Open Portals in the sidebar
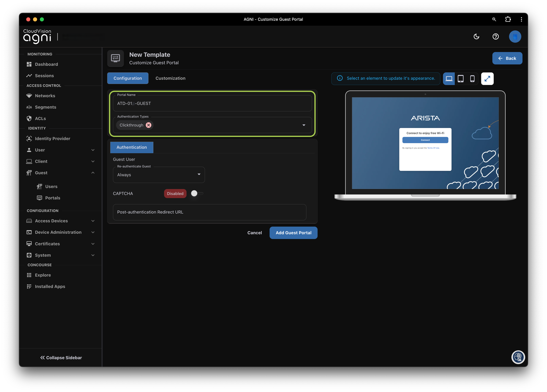 tap(53, 198)
